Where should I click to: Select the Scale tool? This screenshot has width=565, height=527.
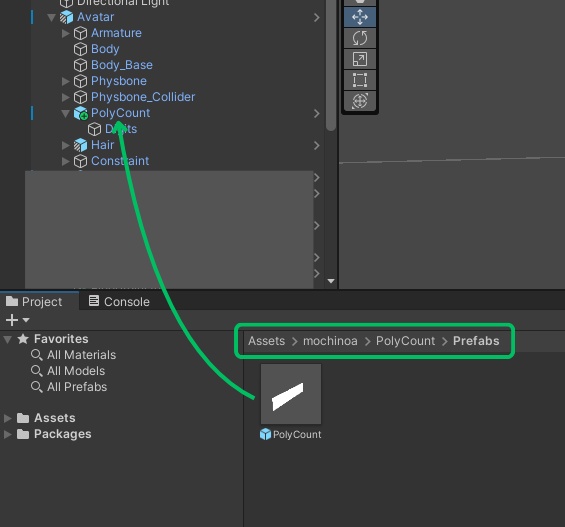tap(360, 59)
